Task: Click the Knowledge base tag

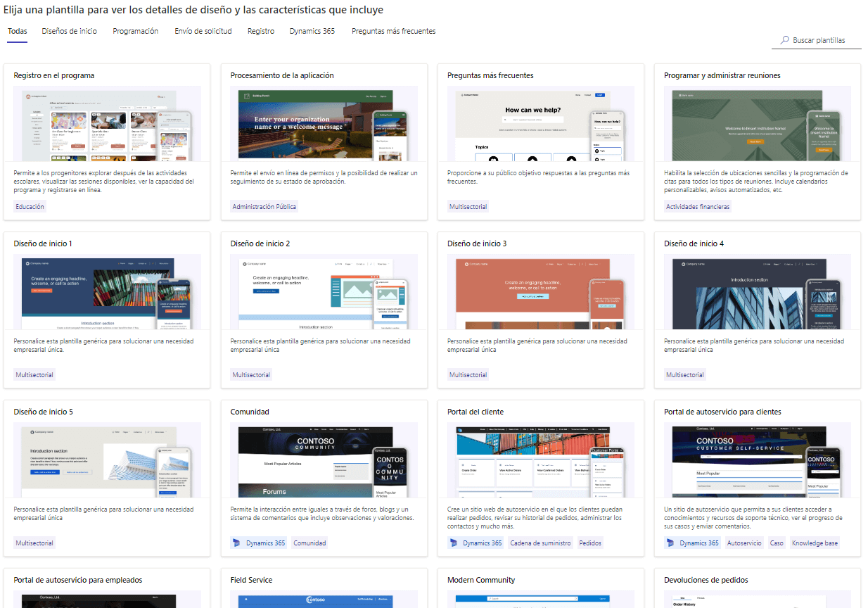Action: (815, 543)
